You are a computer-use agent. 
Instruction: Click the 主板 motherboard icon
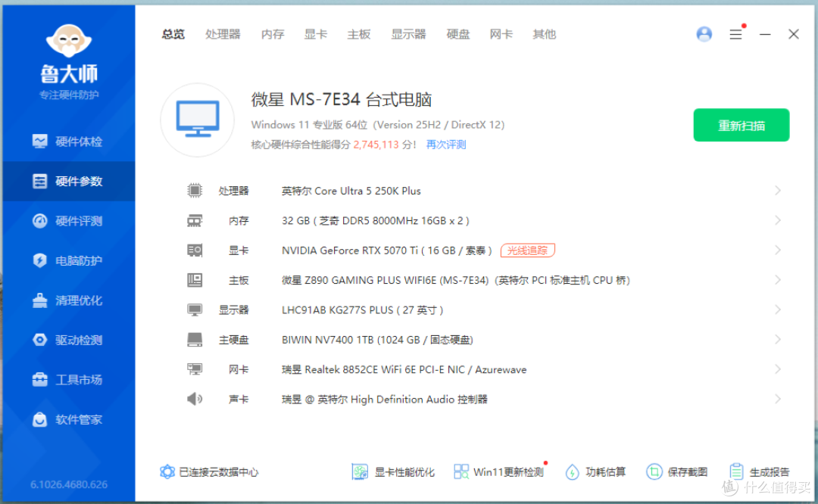click(195, 281)
